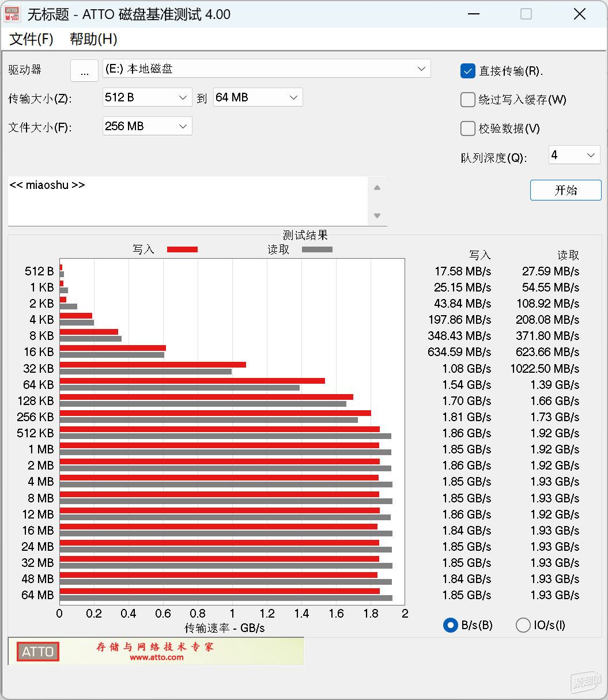This screenshot has width=608, height=700.
Task: Click the 371.80 MB/s read value
Action: pyautogui.click(x=548, y=335)
